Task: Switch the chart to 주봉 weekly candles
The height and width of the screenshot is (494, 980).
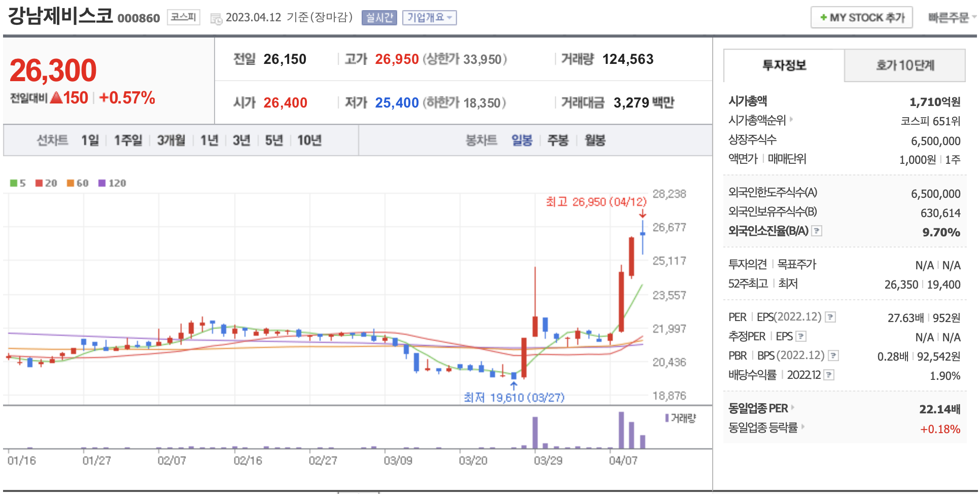Action: (557, 140)
